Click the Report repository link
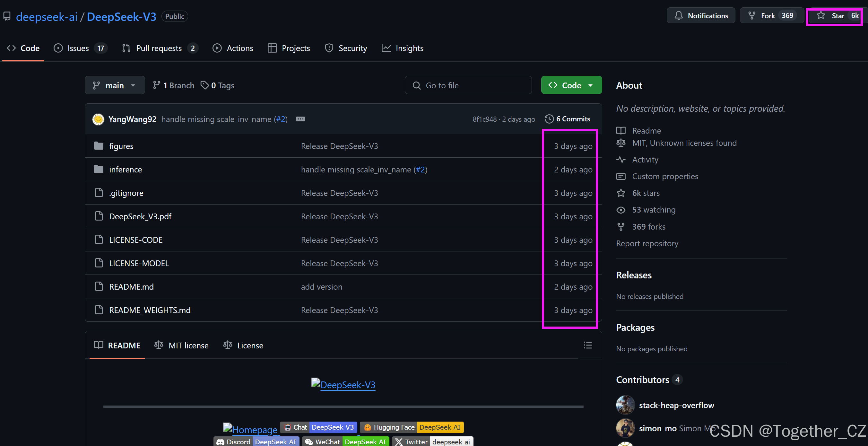The image size is (868, 446). 647,243
